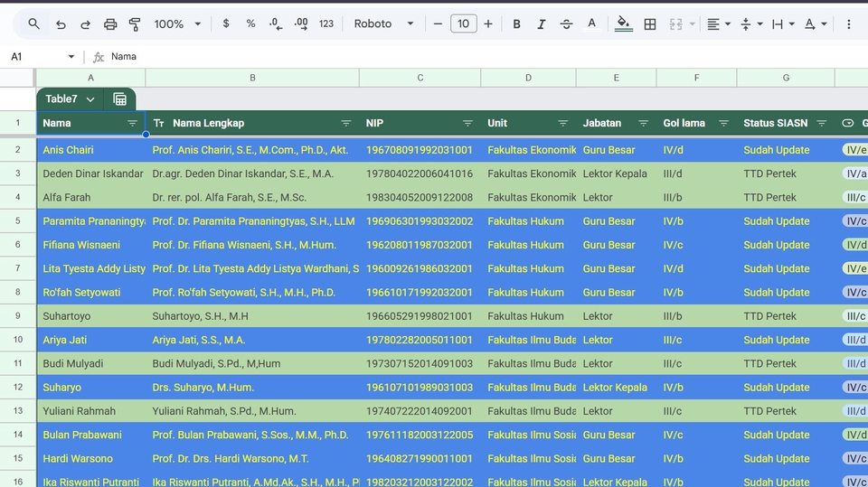Open the more toolbar options menu
868x487 pixels.
coord(849,23)
